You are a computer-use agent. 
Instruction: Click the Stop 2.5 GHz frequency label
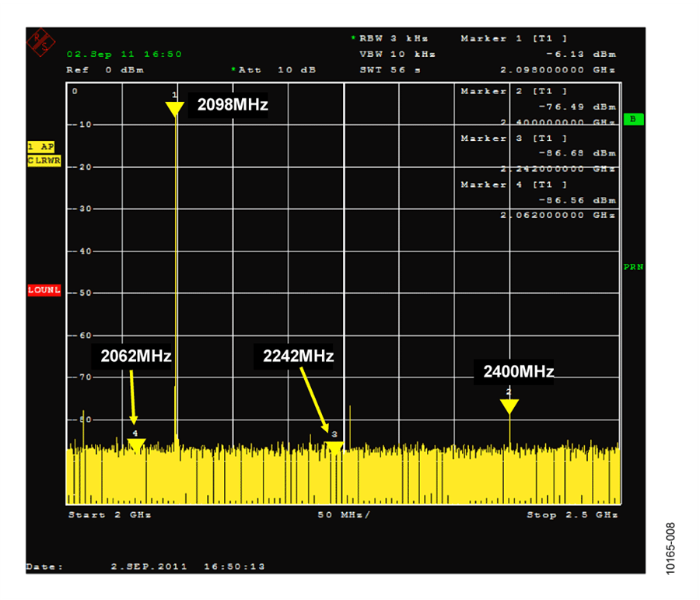click(x=572, y=515)
